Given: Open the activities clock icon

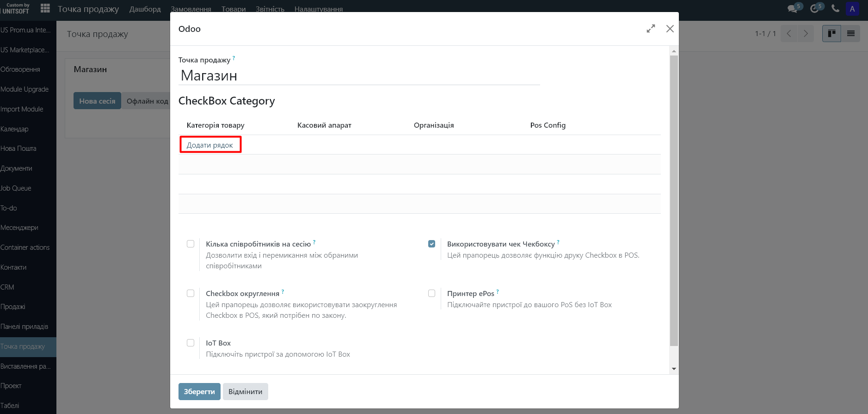Looking at the screenshot, I should (815, 8).
